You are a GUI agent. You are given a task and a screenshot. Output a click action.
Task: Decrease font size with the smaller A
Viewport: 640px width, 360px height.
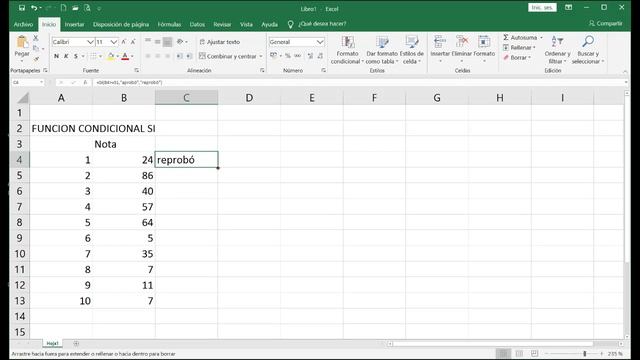(x=133, y=42)
